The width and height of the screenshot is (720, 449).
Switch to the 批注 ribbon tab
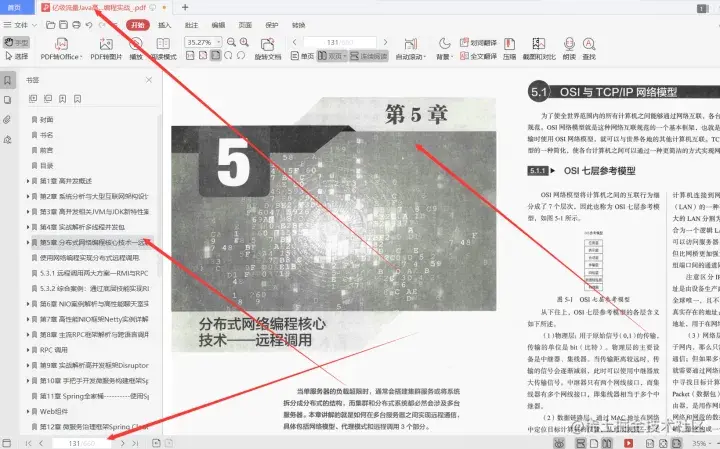click(191, 25)
